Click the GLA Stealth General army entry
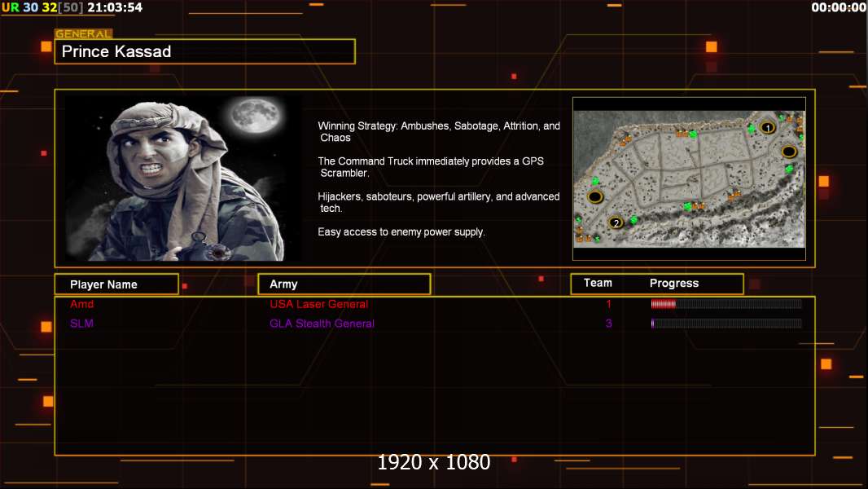 (322, 324)
